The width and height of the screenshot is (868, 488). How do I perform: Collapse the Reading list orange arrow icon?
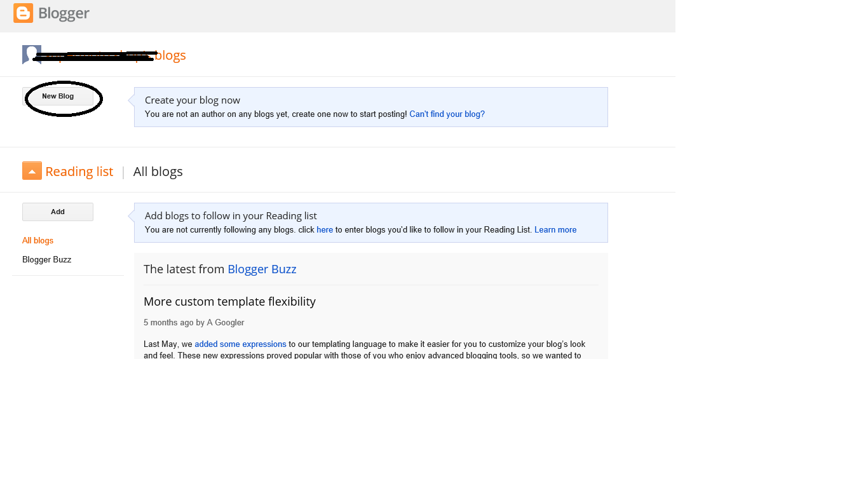click(x=32, y=171)
